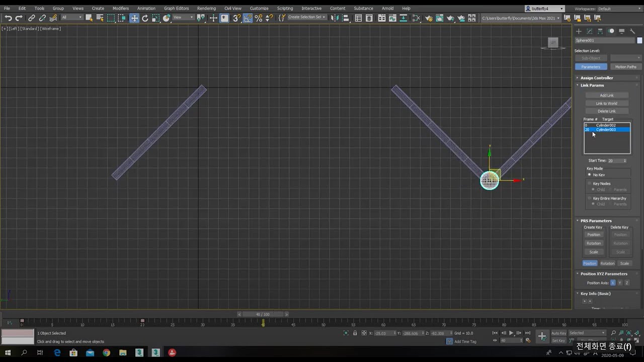
Task: Click the Selection Lock padlock icon
Action: coord(355,333)
